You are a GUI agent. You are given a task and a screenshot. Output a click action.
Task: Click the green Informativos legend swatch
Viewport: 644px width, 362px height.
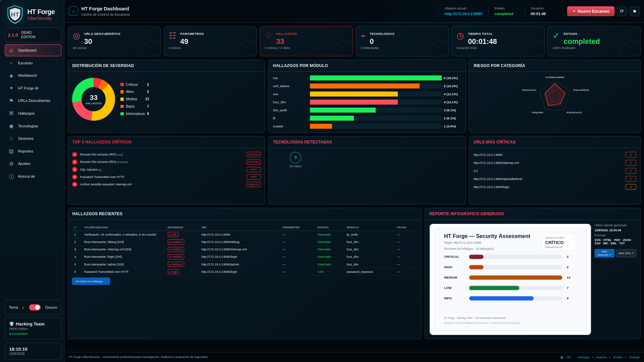click(122, 114)
